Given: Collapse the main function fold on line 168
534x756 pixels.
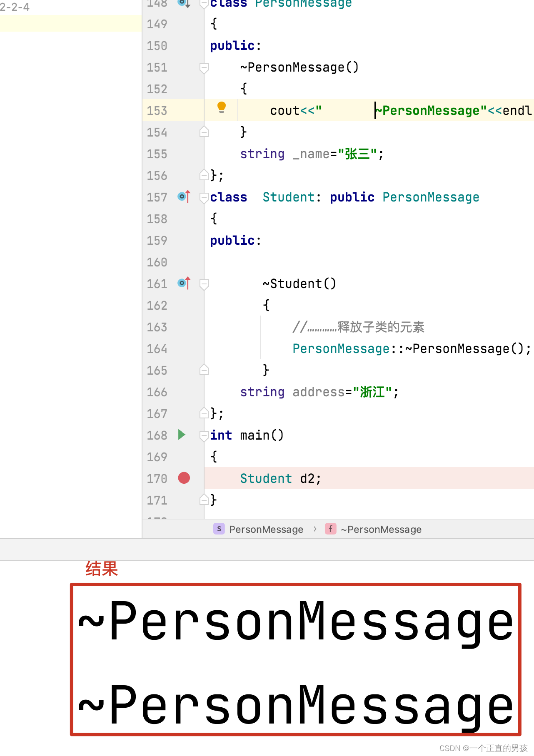Looking at the screenshot, I should tap(204, 435).
